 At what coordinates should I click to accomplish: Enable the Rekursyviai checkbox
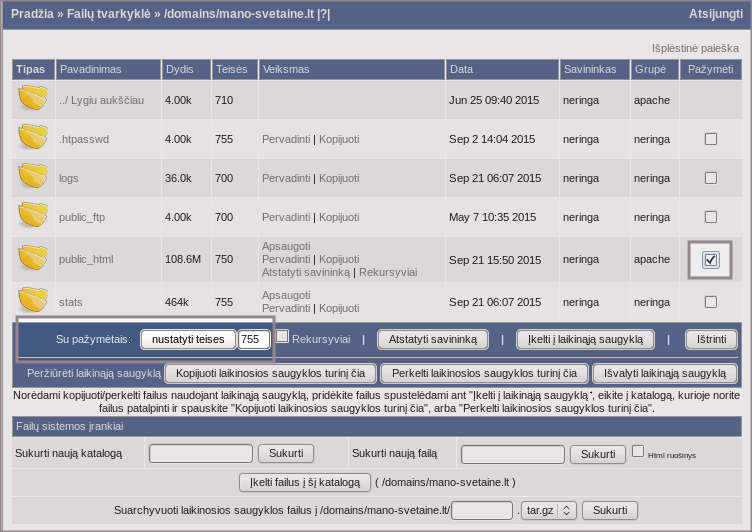pos(282,337)
